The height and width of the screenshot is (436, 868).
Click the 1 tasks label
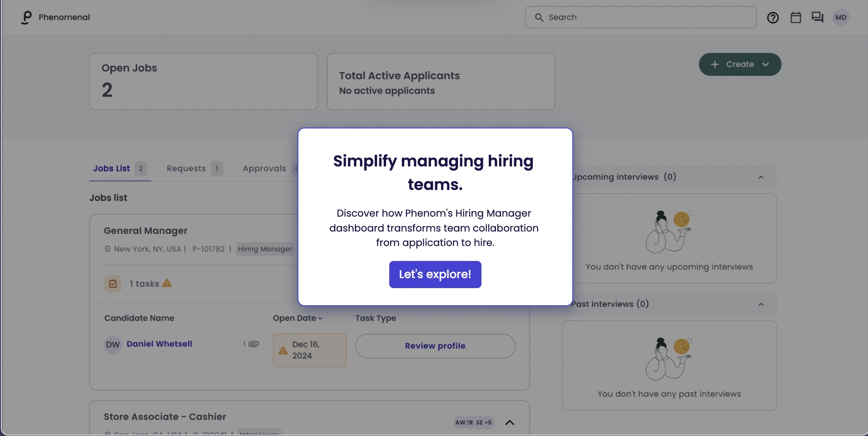[x=145, y=284]
